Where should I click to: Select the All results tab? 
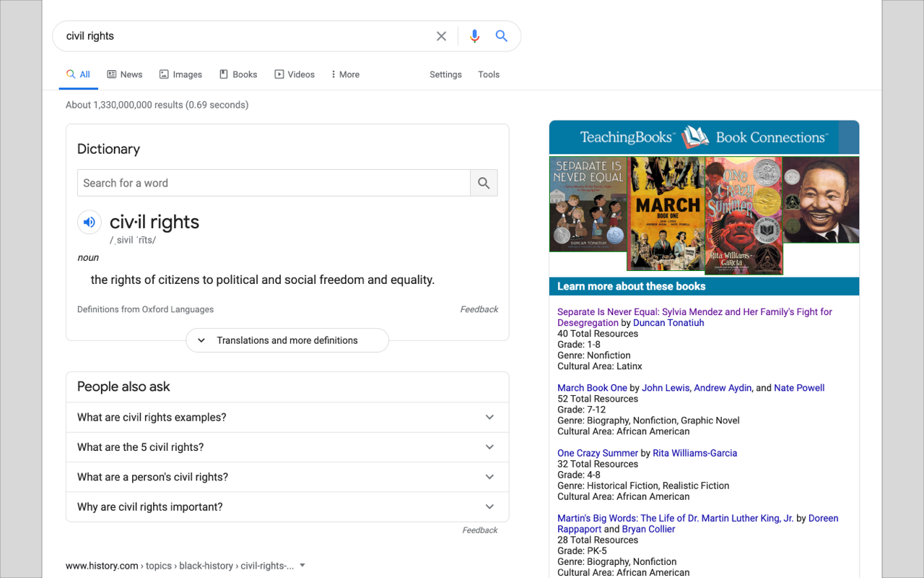point(78,74)
